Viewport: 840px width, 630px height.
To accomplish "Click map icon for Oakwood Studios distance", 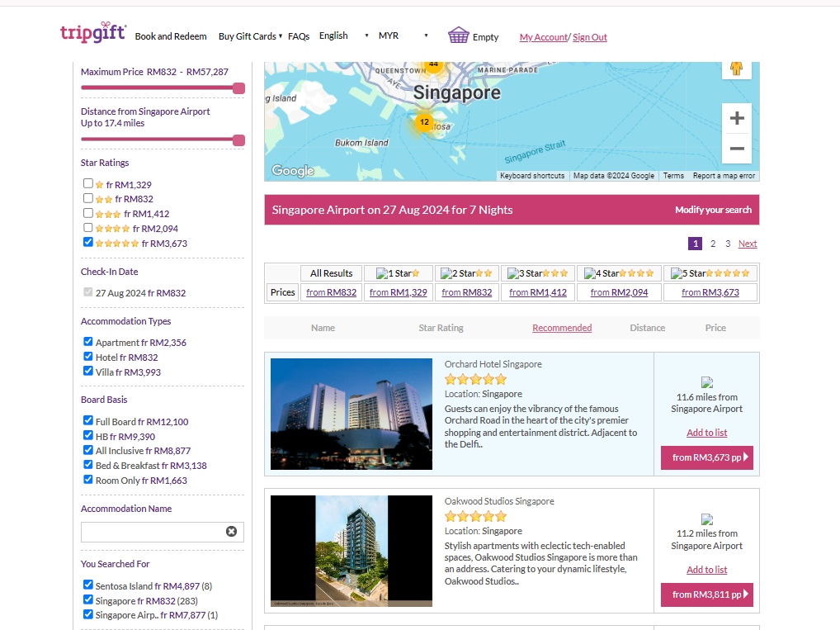I will coord(706,519).
